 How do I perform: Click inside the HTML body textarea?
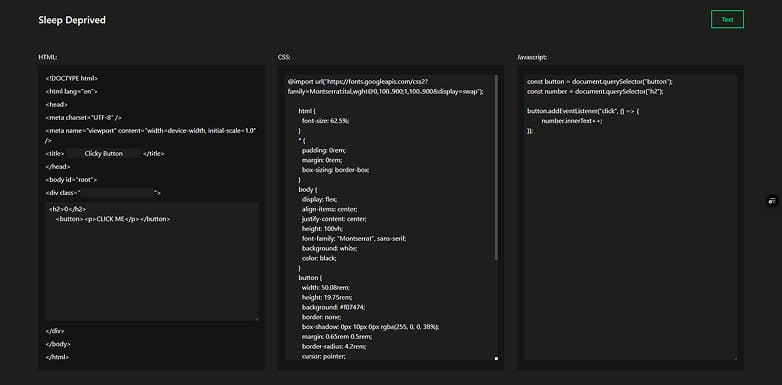pyautogui.click(x=152, y=261)
